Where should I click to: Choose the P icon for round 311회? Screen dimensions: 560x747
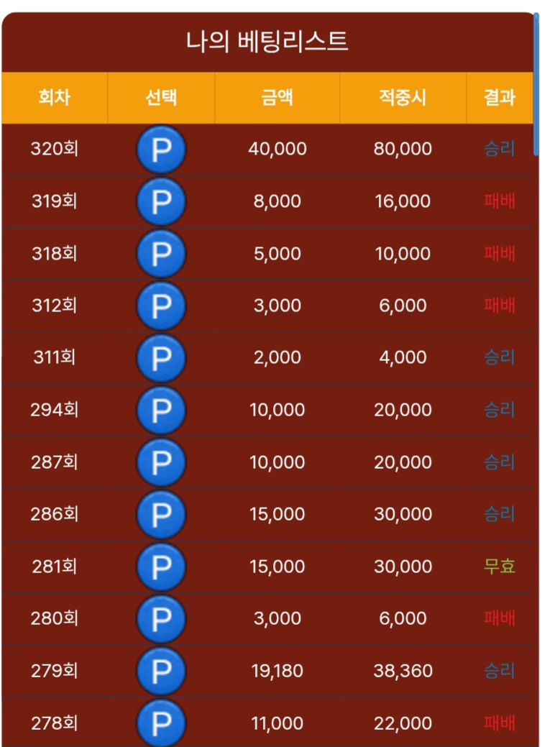pos(161,358)
